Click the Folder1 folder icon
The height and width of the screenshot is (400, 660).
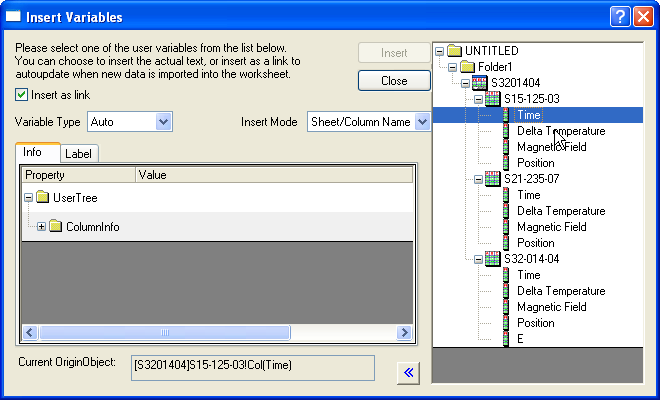tap(467, 67)
